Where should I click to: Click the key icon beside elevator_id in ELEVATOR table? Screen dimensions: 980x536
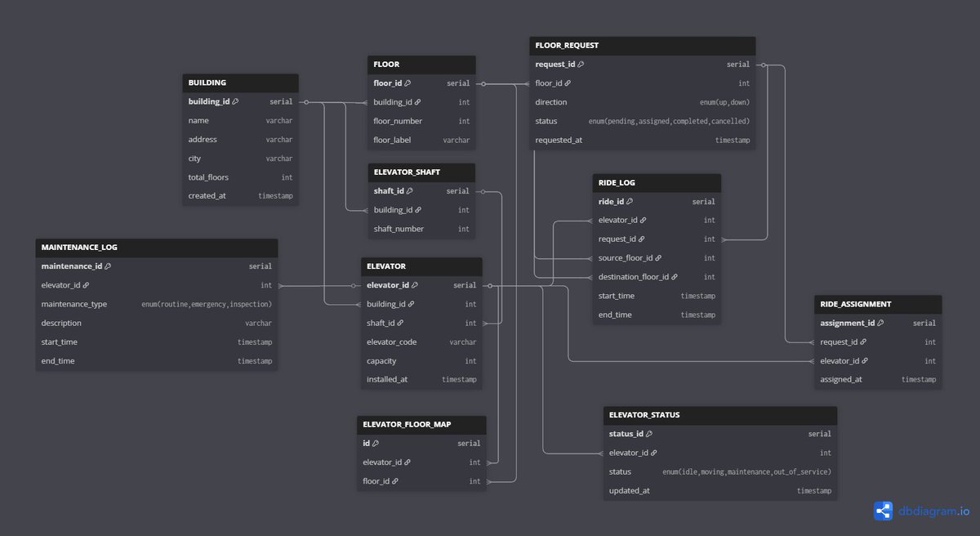(415, 285)
